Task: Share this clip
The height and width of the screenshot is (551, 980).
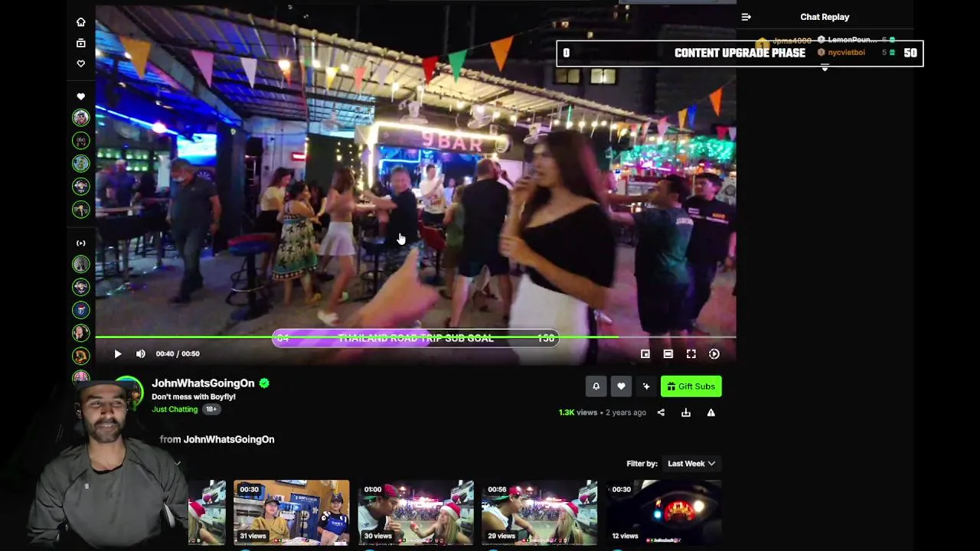Action: pos(661,412)
